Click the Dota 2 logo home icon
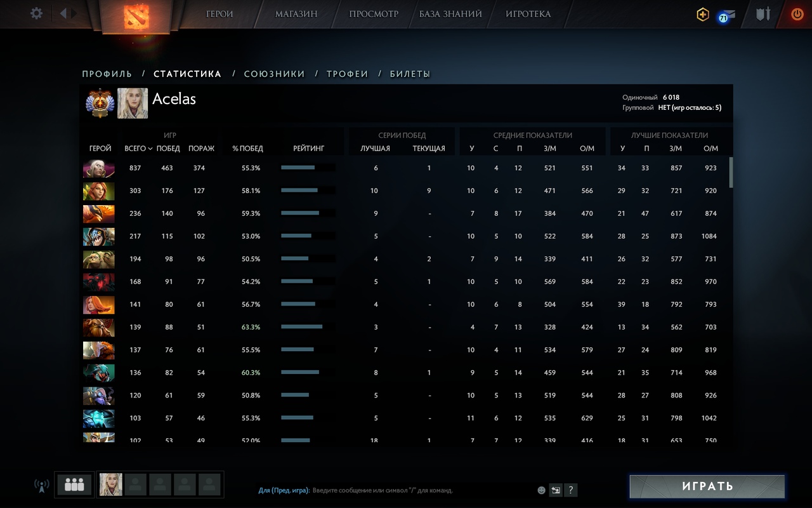The image size is (812, 508). click(x=134, y=17)
